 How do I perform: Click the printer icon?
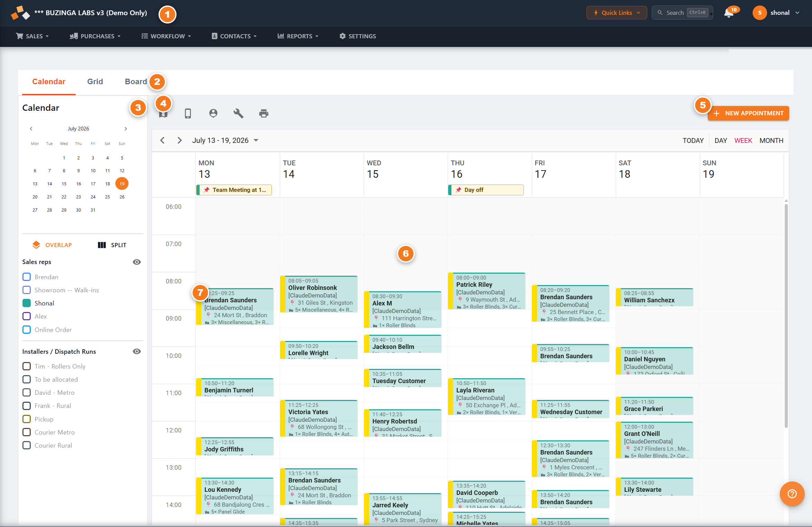coord(264,114)
